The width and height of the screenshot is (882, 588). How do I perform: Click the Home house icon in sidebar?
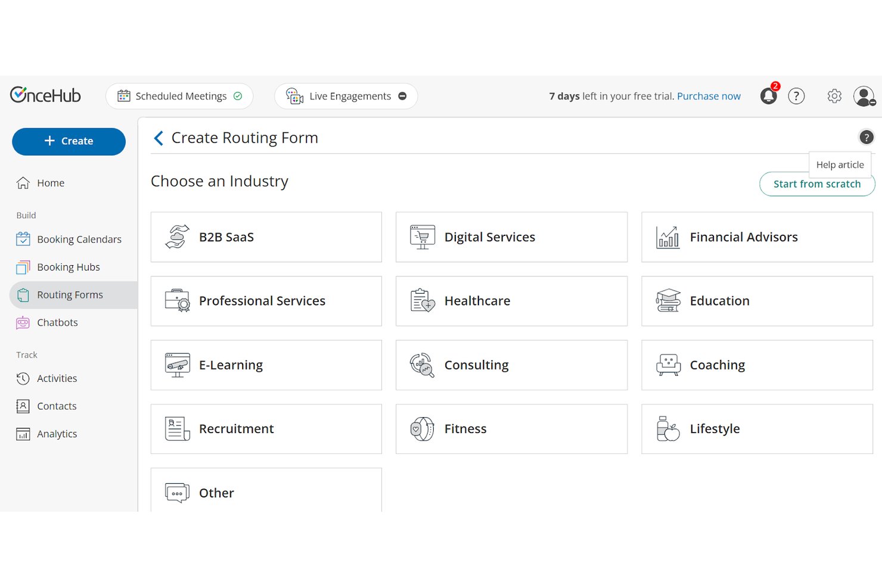click(x=23, y=183)
